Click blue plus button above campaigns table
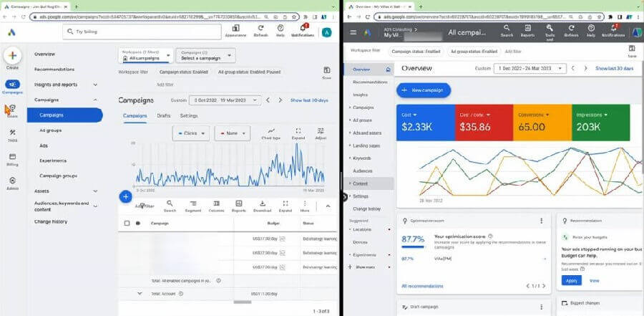Viewport: 644px width, 316px height. [x=126, y=196]
